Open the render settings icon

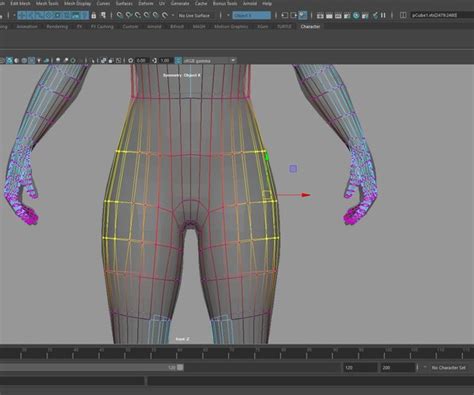[347, 15]
